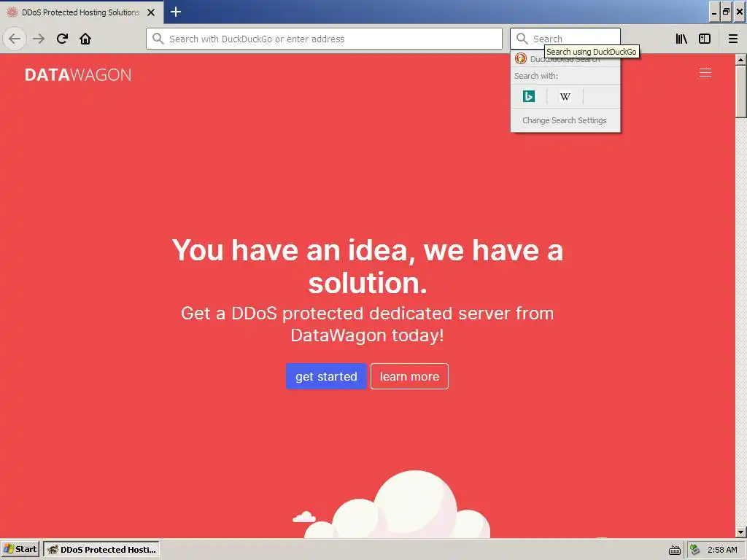Image resolution: width=747 pixels, height=560 pixels.
Task: Click scrollbar down arrow
Action: (x=740, y=532)
